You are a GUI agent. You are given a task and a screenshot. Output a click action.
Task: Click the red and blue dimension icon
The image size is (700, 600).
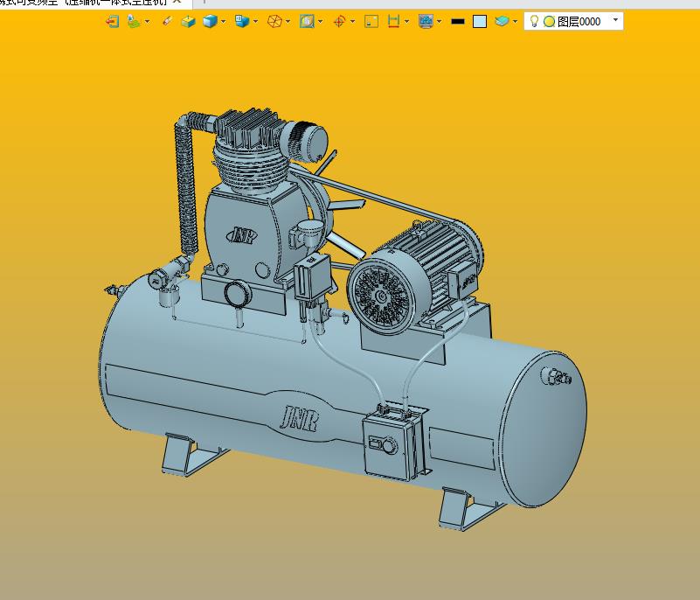point(393,21)
